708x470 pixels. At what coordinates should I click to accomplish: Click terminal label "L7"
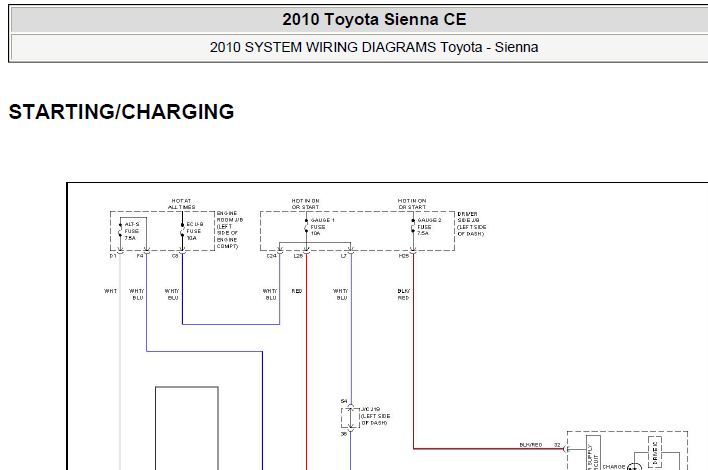344,256
